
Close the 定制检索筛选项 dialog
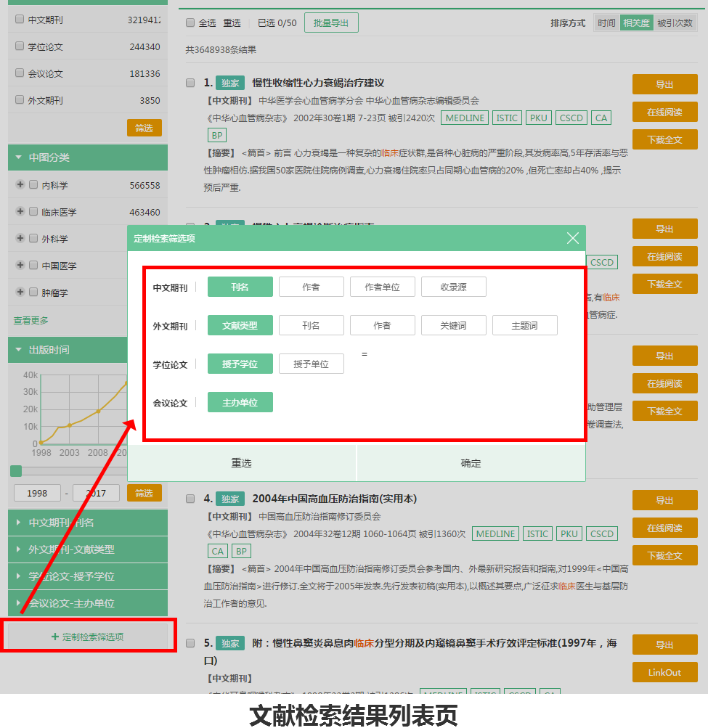tap(572, 238)
